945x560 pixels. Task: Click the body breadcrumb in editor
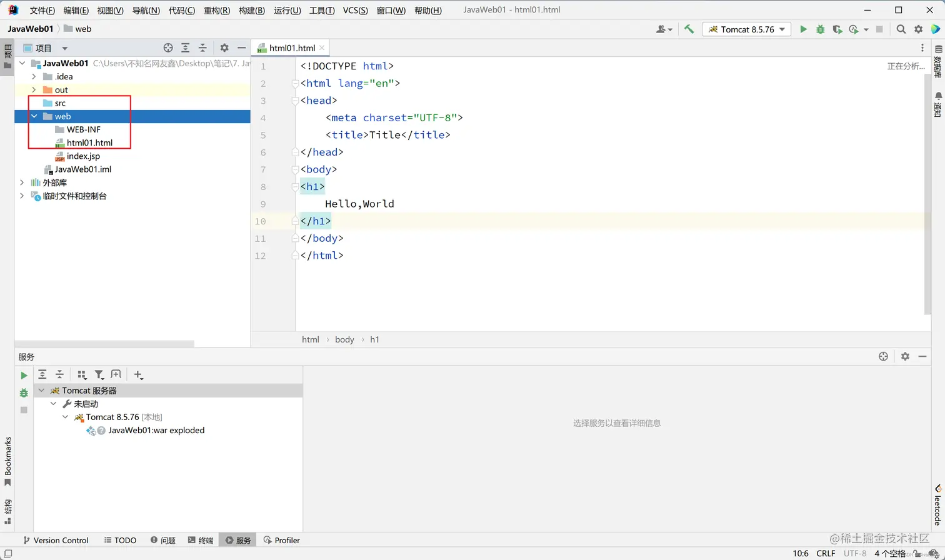[x=344, y=339]
